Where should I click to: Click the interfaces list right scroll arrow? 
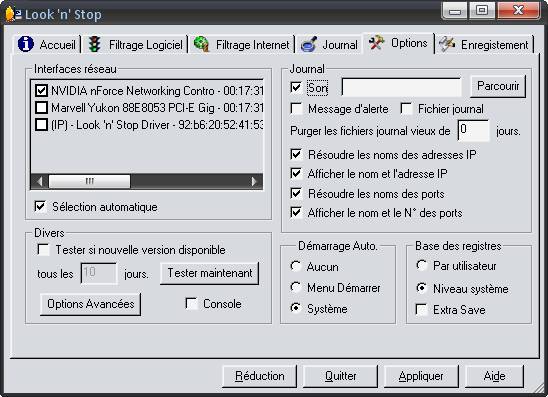(254, 181)
